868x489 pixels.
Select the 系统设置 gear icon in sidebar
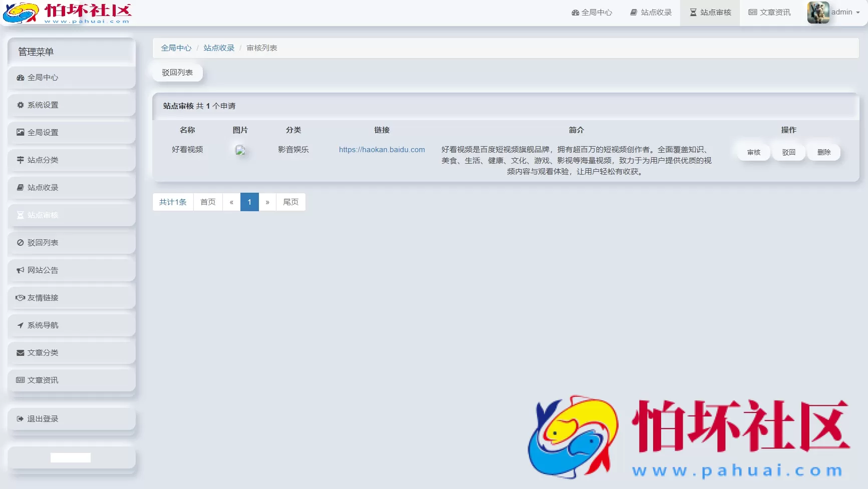coord(20,105)
